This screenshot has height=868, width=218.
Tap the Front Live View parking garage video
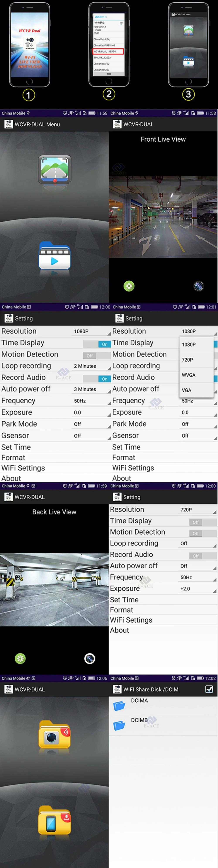coord(163,217)
